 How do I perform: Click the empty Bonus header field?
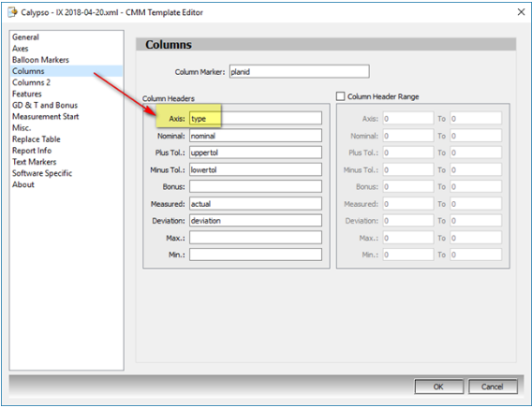tap(256, 186)
